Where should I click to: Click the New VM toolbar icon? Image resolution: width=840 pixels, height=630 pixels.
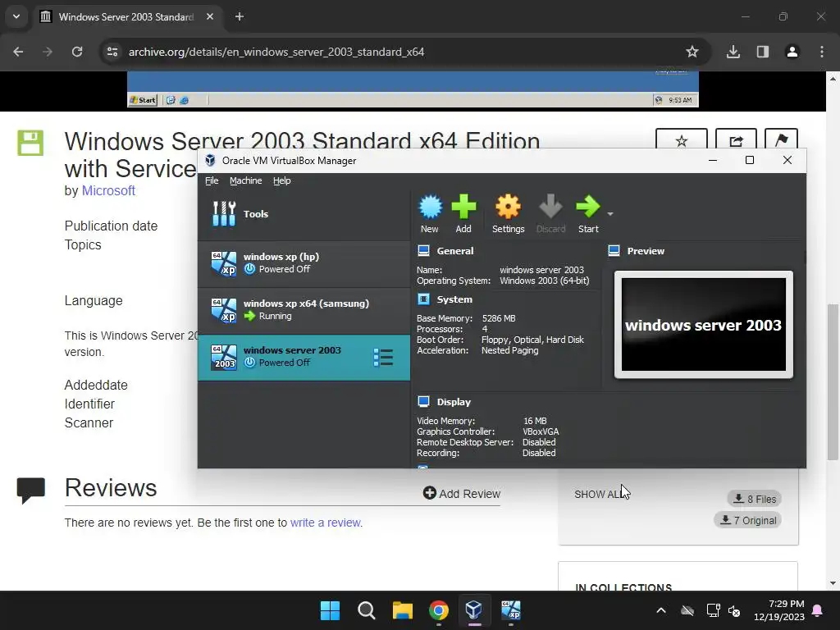click(x=430, y=214)
